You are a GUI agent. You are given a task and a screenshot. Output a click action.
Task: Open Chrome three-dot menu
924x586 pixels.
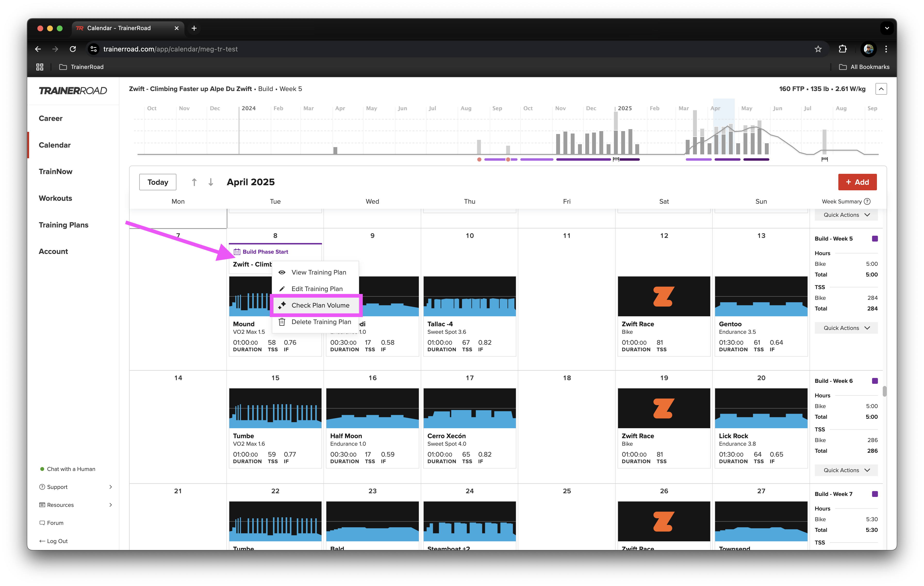click(886, 49)
